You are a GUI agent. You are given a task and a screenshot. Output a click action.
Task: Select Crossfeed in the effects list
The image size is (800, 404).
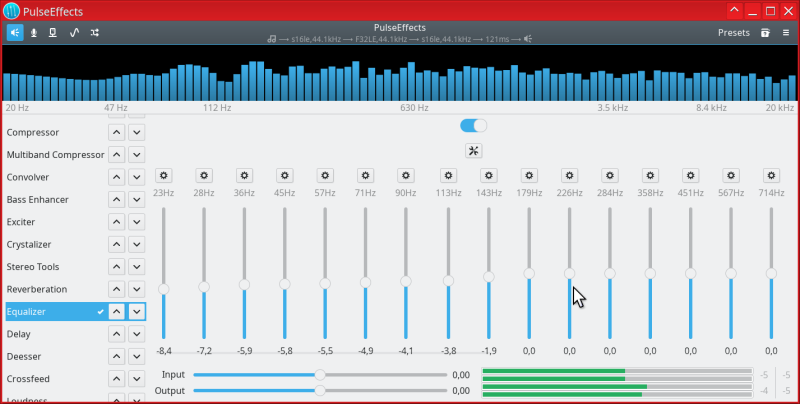[28, 379]
